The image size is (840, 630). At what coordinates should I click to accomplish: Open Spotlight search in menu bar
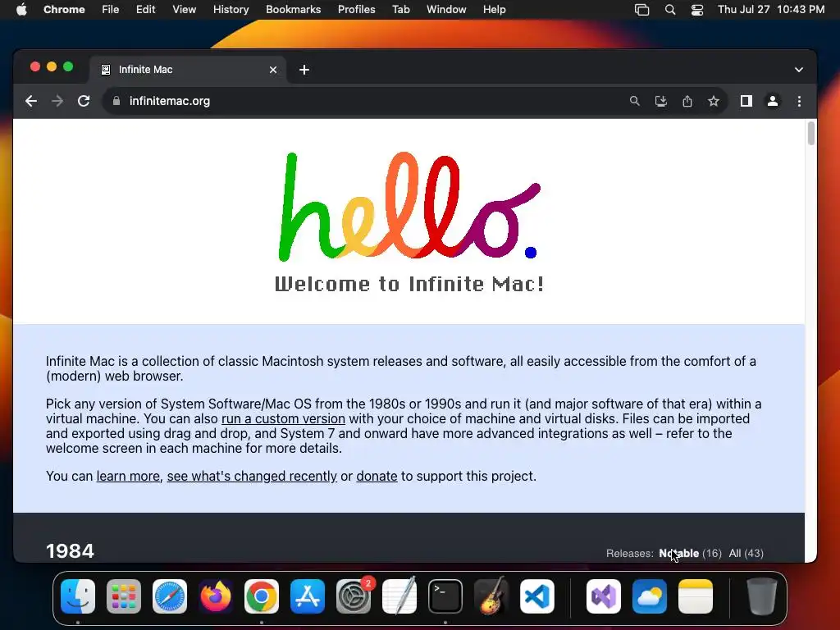tap(669, 10)
